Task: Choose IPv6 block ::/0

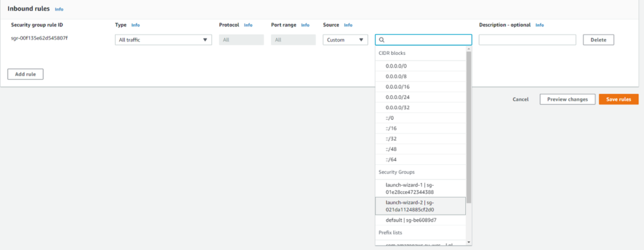Action: click(x=421, y=118)
